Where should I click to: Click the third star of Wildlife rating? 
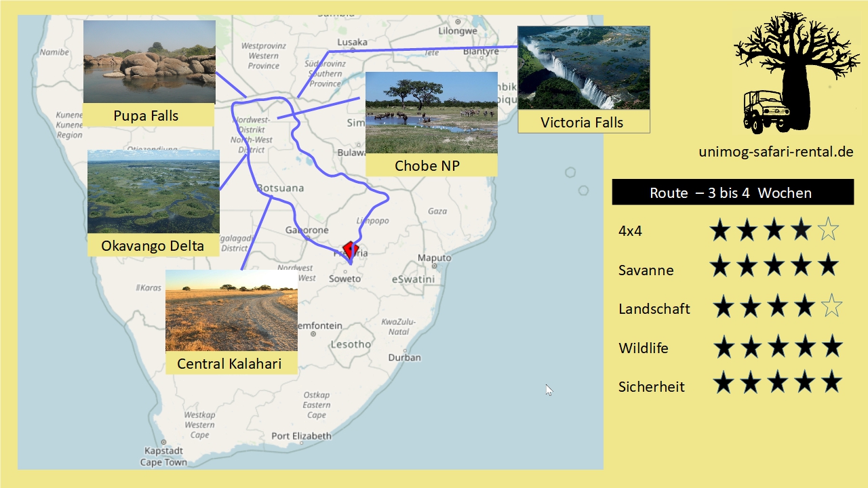click(777, 347)
